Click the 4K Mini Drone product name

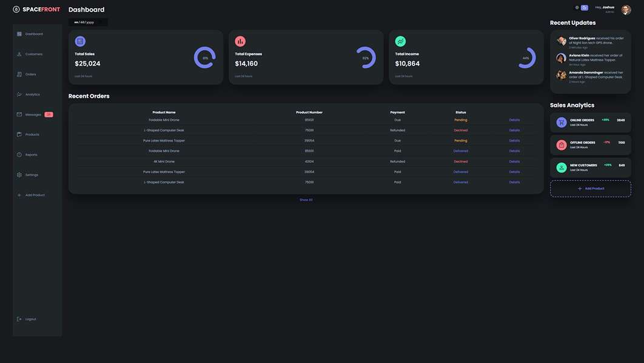point(164,161)
